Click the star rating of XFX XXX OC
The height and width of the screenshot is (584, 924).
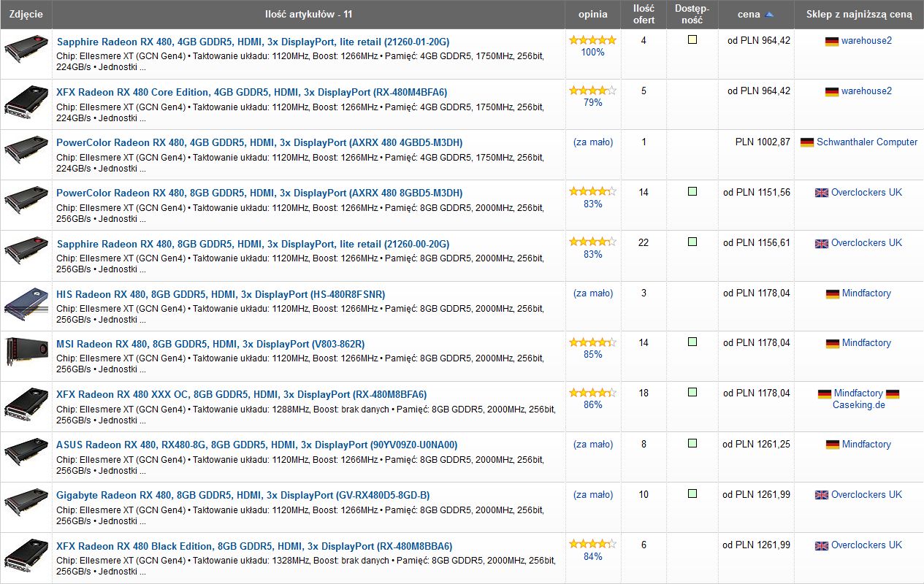coord(592,392)
